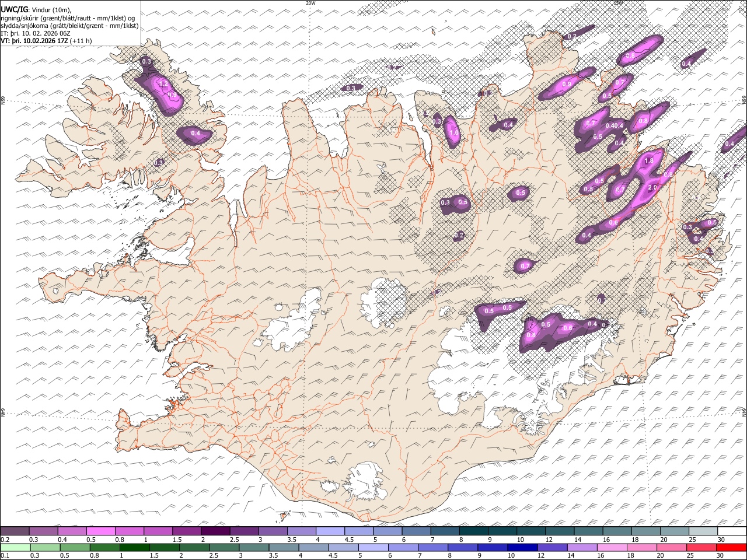Click the 'rigning/skúrir' legend description line
This screenshot has width=747, height=560.
[68, 18]
